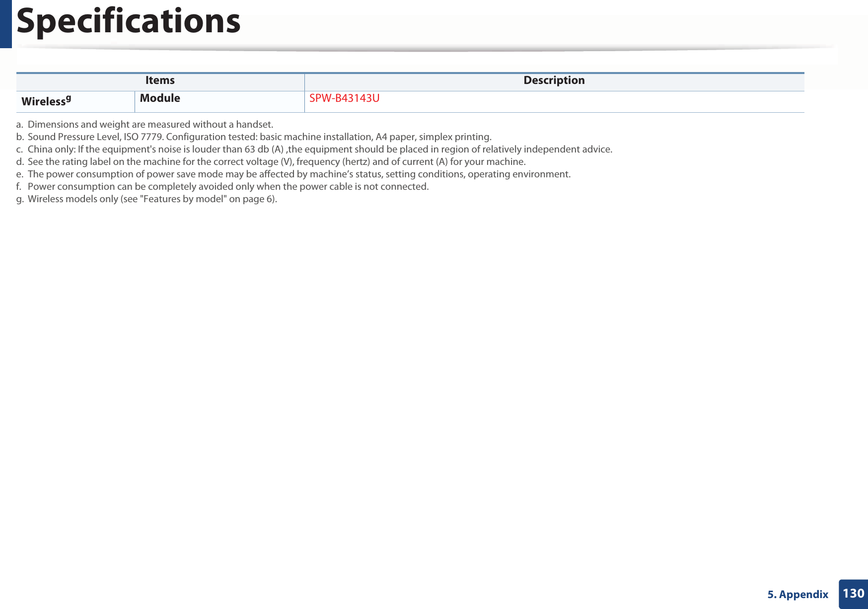Click footnote e about power save mode
This screenshot has width=868, height=609.
(293, 174)
